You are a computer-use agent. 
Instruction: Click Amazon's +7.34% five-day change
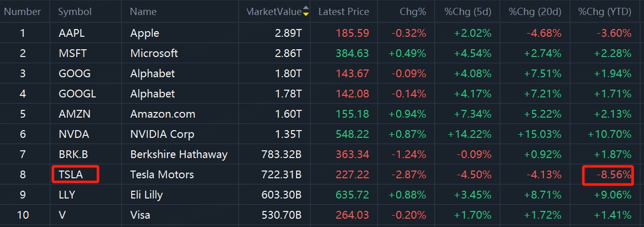pyautogui.click(x=473, y=114)
